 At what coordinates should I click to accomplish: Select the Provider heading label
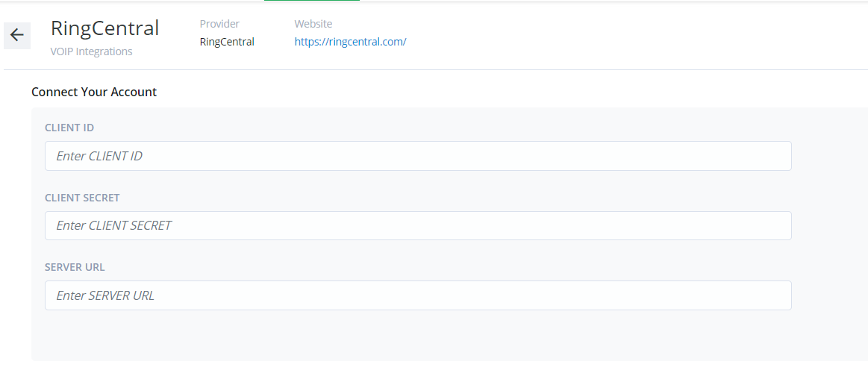pyautogui.click(x=219, y=24)
